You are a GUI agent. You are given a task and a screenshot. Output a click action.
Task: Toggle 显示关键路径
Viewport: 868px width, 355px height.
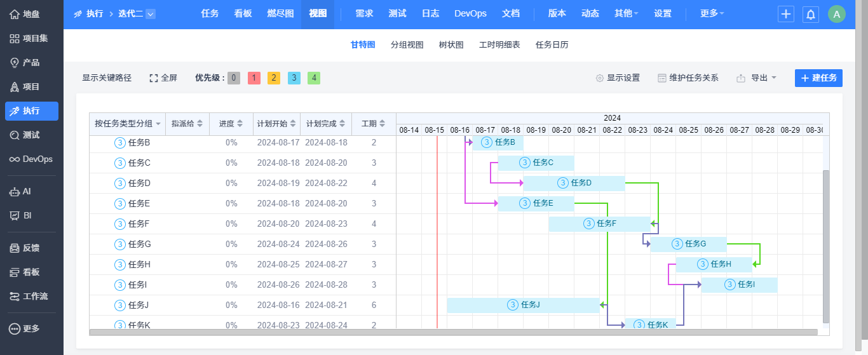pyautogui.click(x=107, y=78)
